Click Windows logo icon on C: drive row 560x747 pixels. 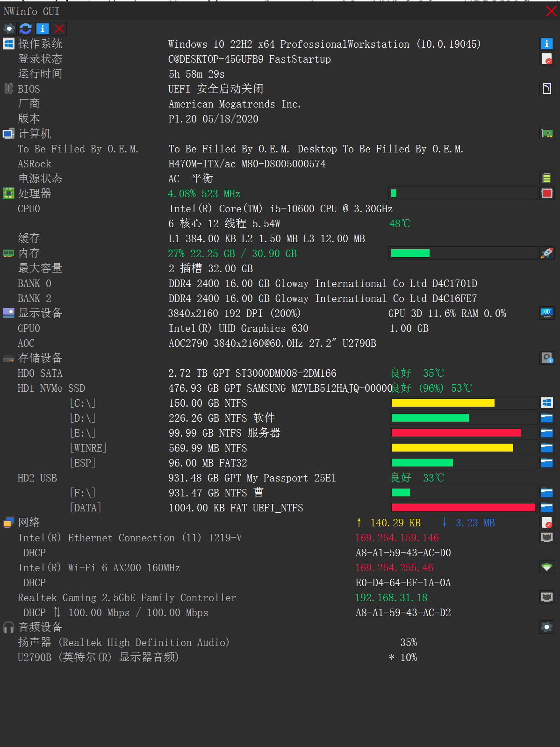pyautogui.click(x=547, y=403)
